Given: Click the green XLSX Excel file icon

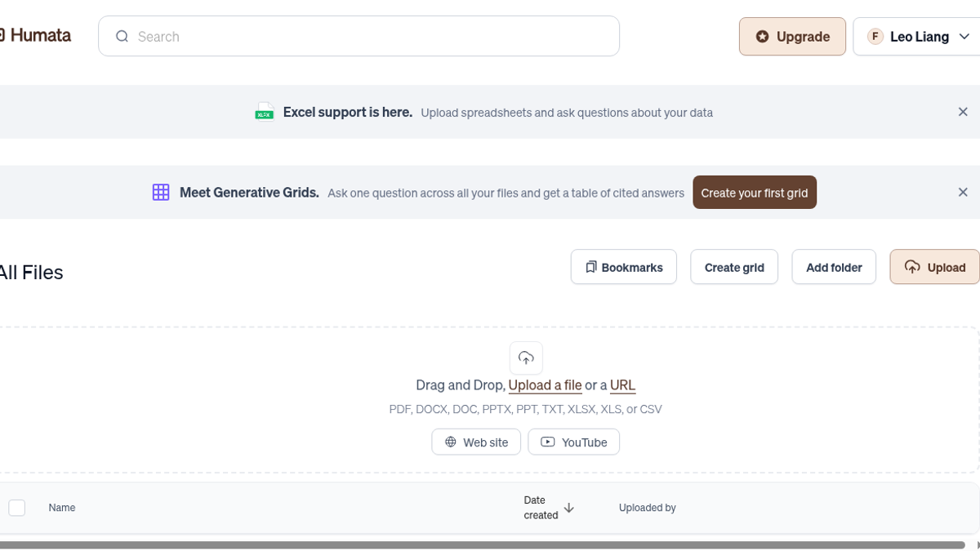Looking at the screenshot, I should [264, 112].
